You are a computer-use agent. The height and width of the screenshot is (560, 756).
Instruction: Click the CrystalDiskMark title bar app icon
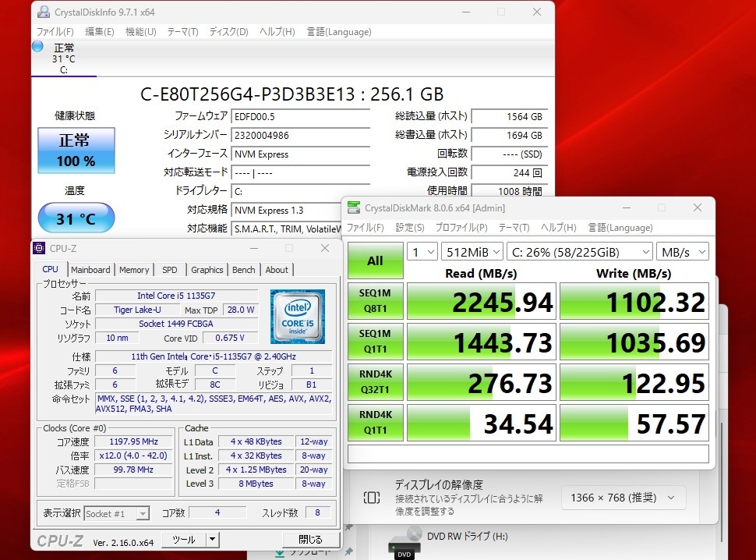[x=354, y=208]
